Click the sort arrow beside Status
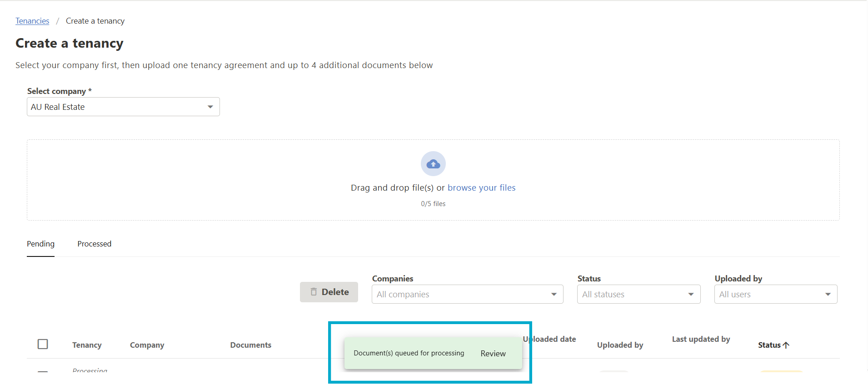 786,345
